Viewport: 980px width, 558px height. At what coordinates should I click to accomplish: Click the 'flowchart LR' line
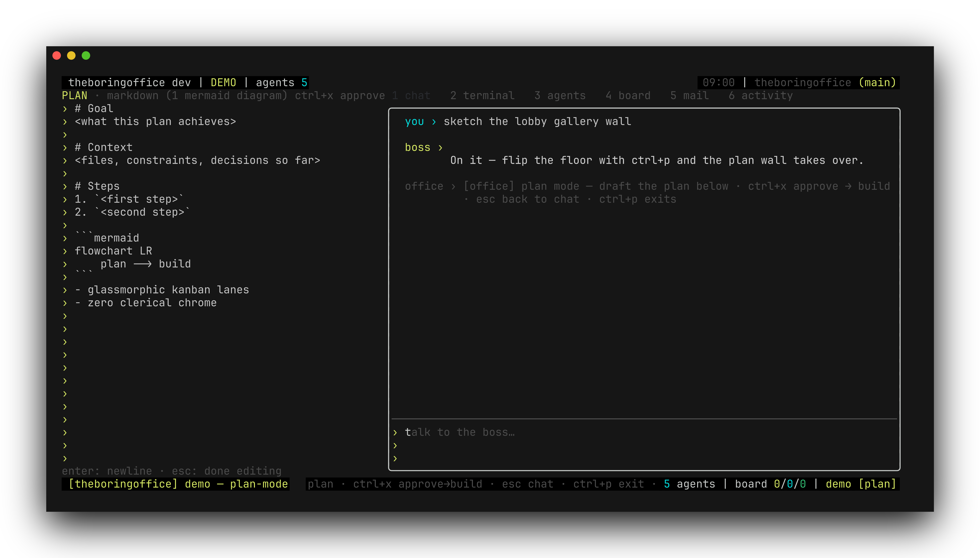[x=113, y=251]
